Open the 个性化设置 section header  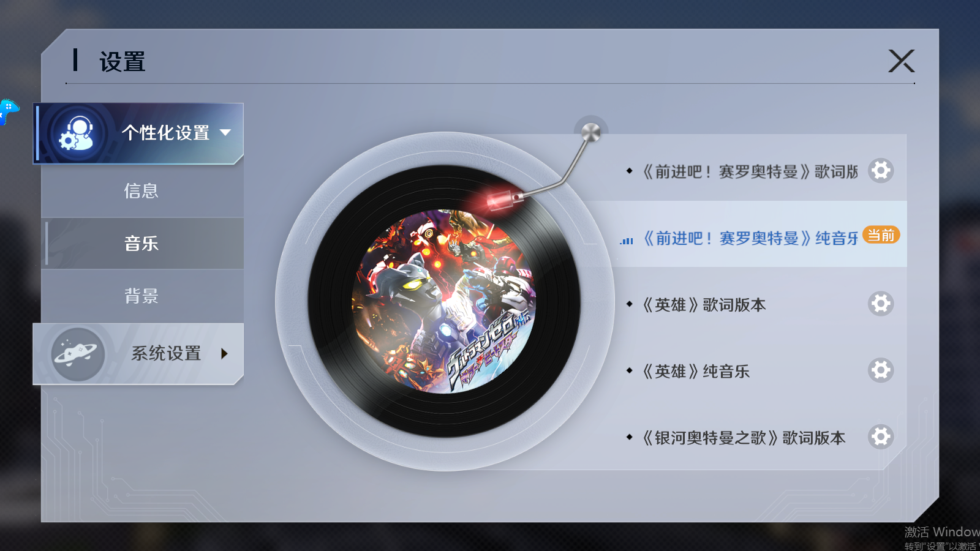tap(138, 133)
